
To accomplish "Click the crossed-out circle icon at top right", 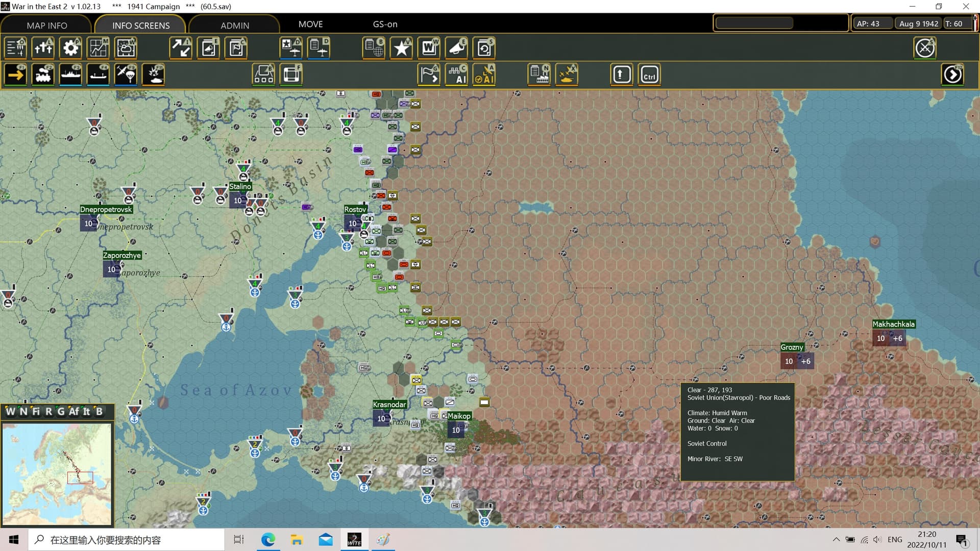I will pyautogui.click(x=925, y=48).
